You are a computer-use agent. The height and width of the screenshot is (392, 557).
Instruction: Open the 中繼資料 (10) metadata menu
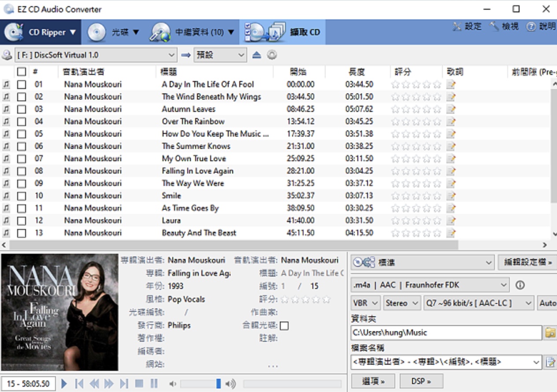[191, 32]
